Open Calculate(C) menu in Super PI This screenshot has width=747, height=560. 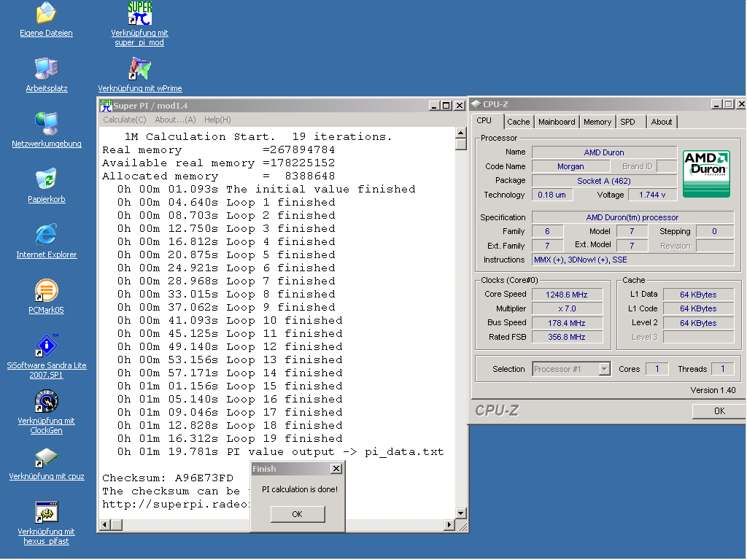pyautogui.click(x=125, y=120)
